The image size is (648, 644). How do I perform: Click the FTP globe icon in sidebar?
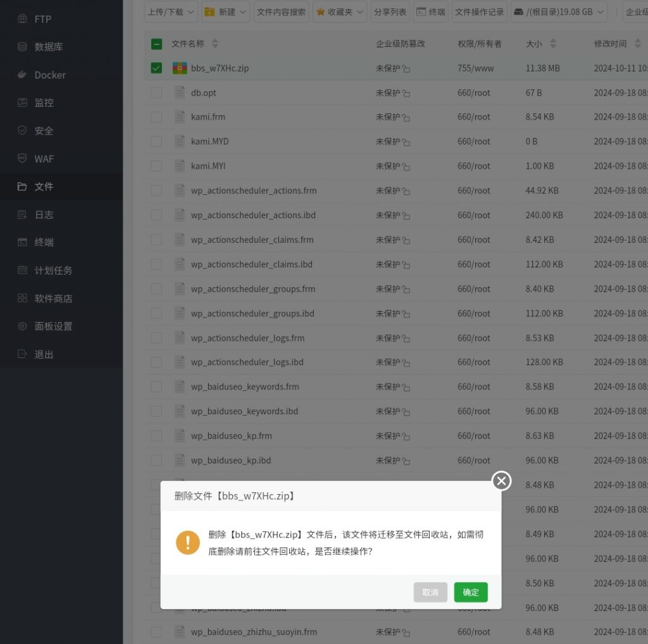click(x=22, y=19)
